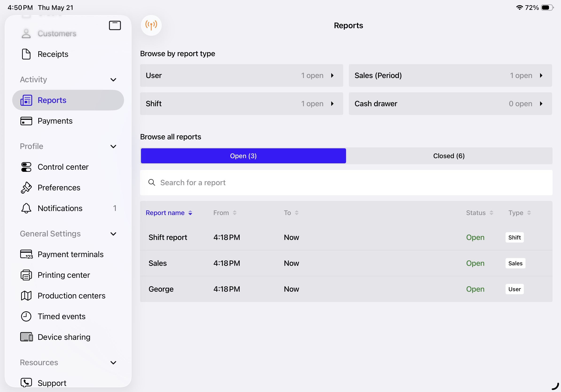Sort by Report name column arrows
561x392 pixels.
coord(190,213)
